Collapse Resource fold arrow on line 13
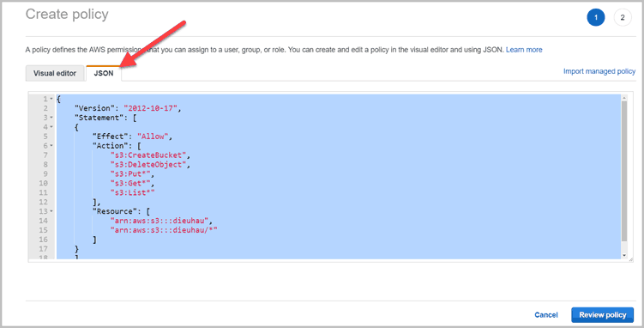Viewport: 644px width, 328px height. click(x=51, y=211)
